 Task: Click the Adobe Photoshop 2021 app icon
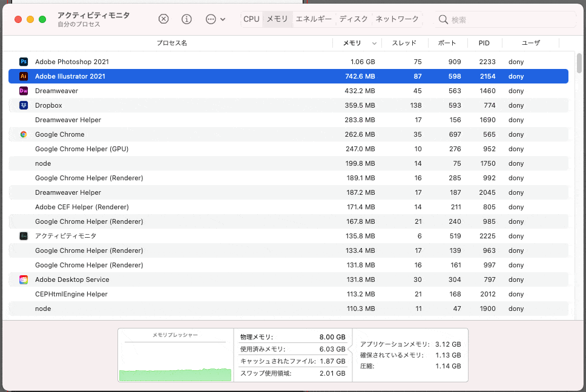24,62
